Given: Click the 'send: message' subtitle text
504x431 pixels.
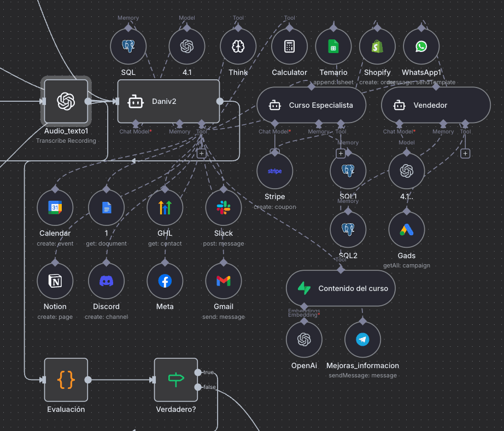Looking at the screenshot, I should [224, 317].
